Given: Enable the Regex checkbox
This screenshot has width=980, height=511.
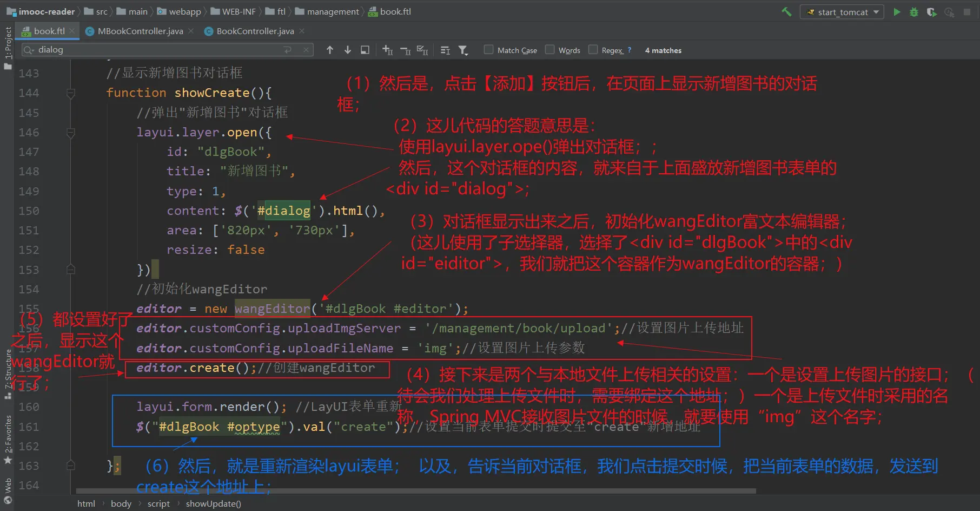Looking at the screenshot, I should point(593,50).
